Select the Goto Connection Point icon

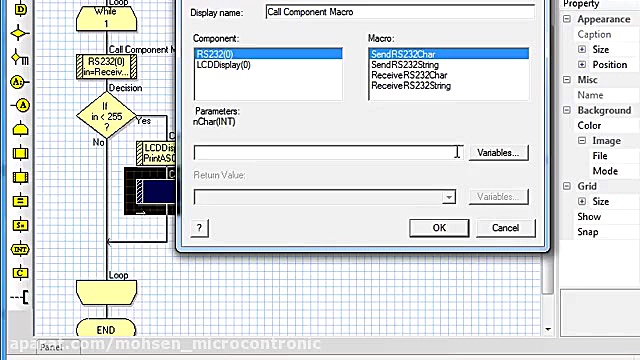(20, 106)
